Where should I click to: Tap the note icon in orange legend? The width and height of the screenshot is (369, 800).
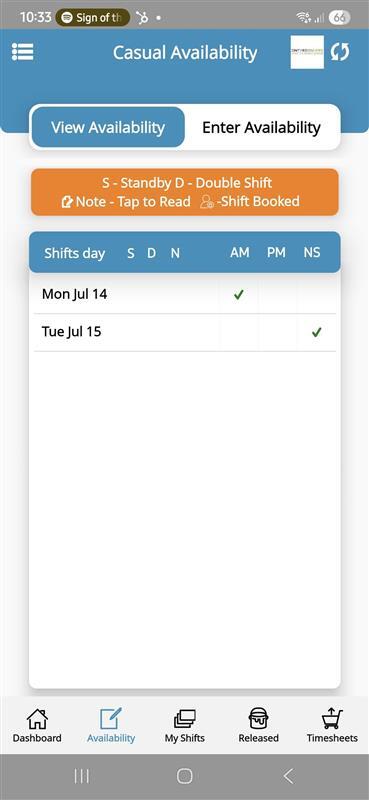(67, 202)
